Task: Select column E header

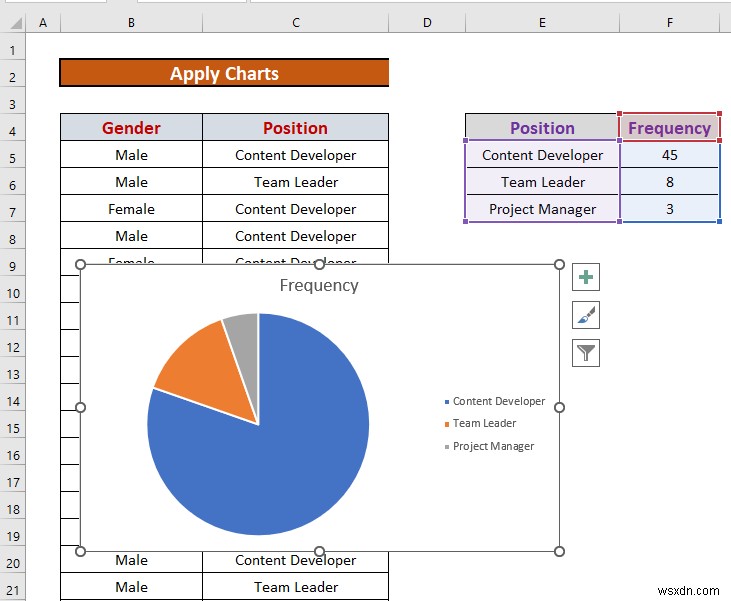Action: pyautogui.click(x=542, y=23)
